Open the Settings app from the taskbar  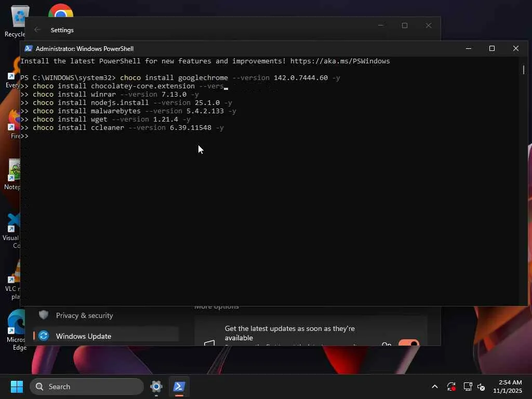point(156,387)
